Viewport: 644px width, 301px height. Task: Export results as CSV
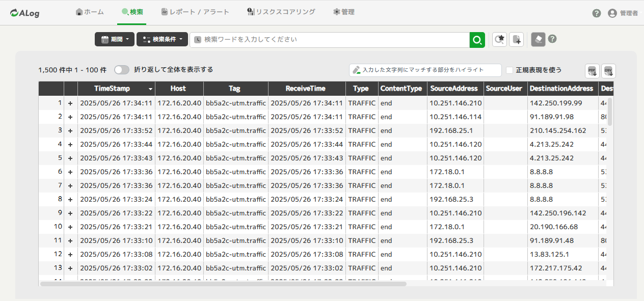point(608,70)
